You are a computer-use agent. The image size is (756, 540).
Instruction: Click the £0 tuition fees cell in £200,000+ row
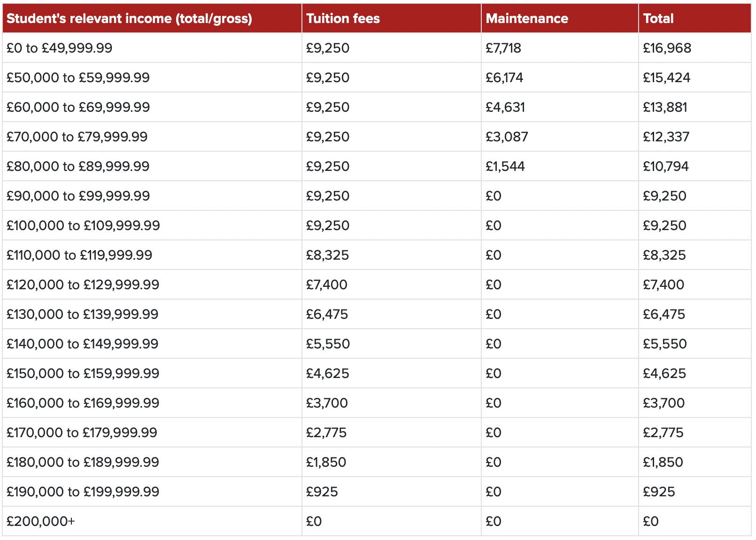[391, 521]
